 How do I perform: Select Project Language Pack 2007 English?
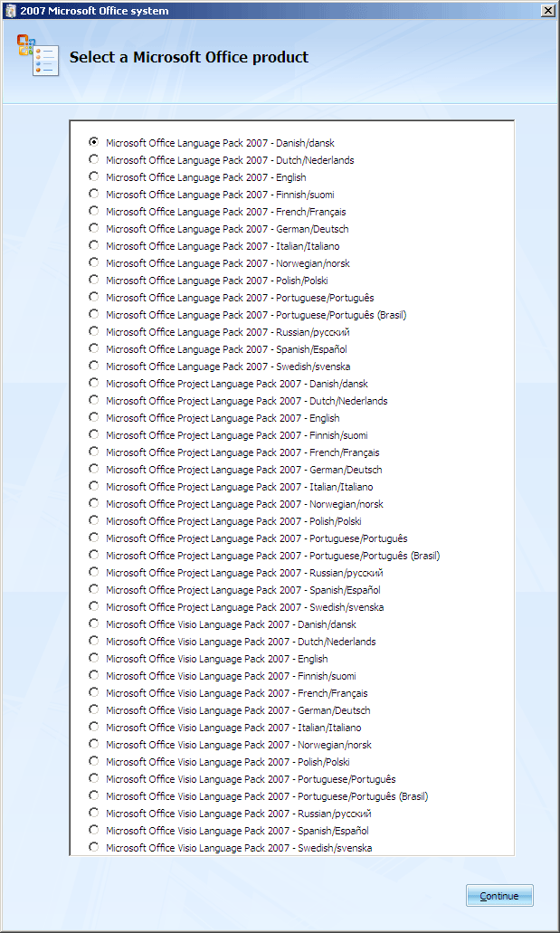(x=93, y=418)
